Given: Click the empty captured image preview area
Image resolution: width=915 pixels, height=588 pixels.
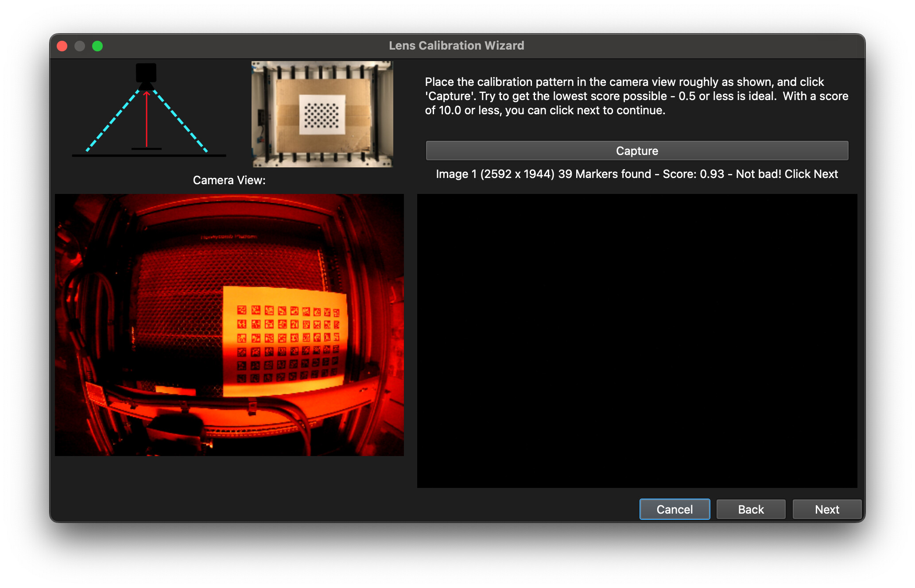Looking at the screenshot, I should pyautogui.click(x=637, y=340).
